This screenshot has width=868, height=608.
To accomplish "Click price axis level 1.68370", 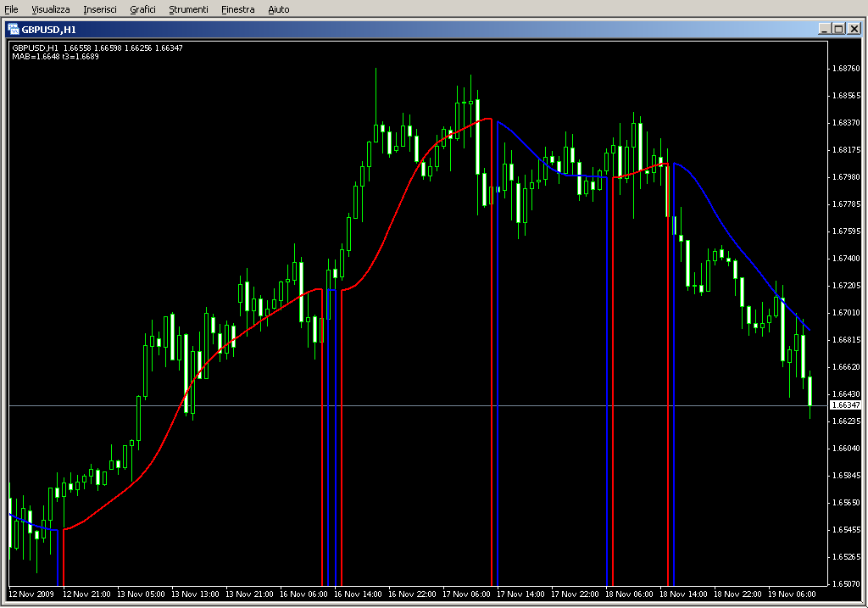I will coord(847,123).
